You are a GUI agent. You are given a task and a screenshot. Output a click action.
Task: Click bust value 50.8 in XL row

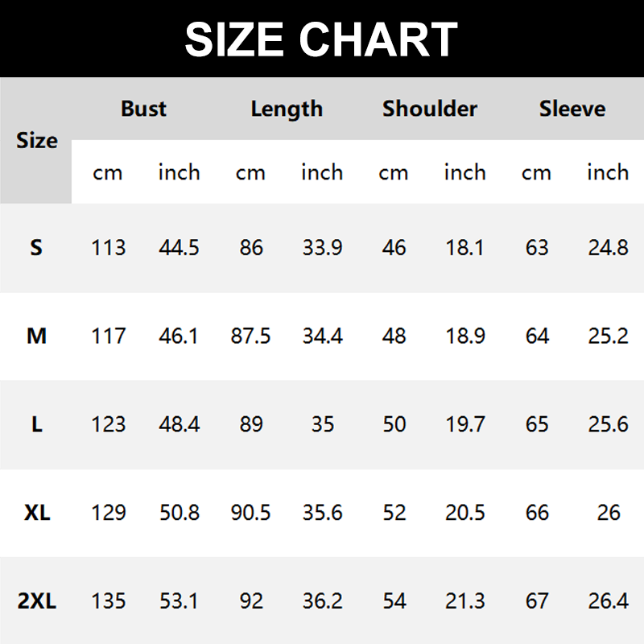(x=179, y=512)
